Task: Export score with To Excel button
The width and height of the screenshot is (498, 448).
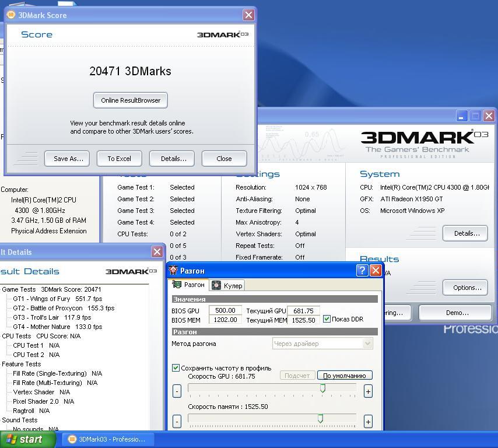Action: [x=120, y=159]
